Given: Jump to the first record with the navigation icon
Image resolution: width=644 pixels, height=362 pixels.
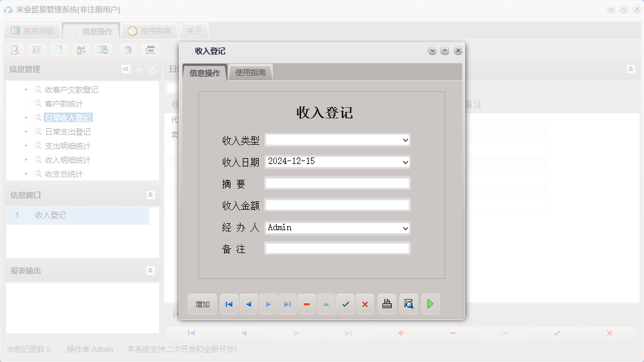Looking at the screenshot, I should (x=229, y=303).
